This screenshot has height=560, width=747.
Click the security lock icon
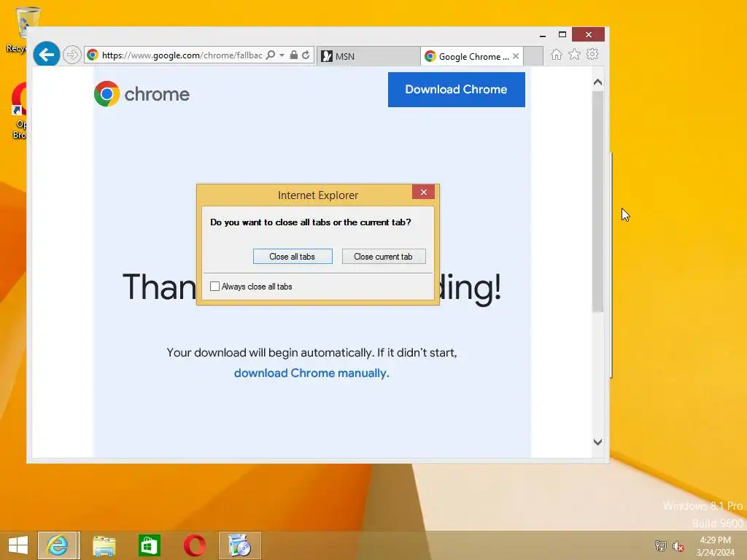click(x=294, y=55)
